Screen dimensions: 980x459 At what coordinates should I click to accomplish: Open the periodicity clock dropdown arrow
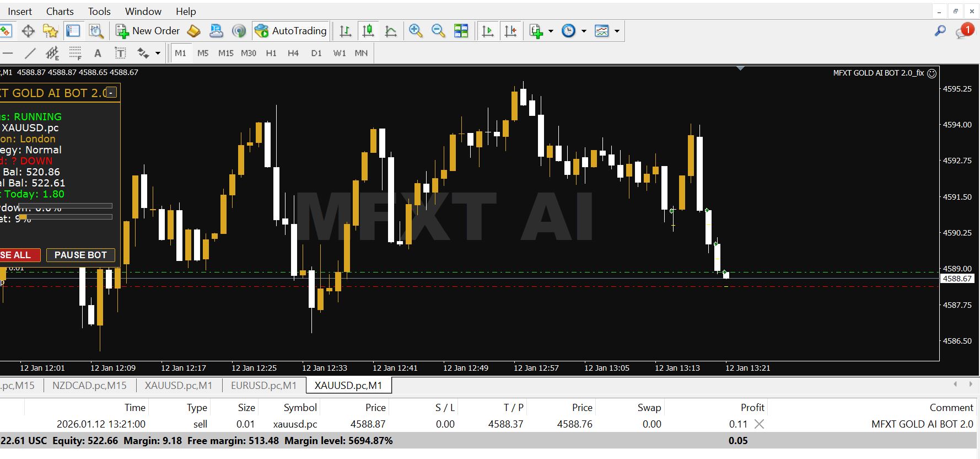click(x=584, y=31)
